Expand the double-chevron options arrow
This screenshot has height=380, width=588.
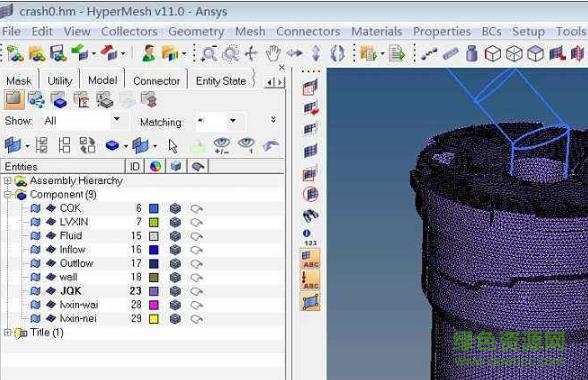(x=273, y=120)
